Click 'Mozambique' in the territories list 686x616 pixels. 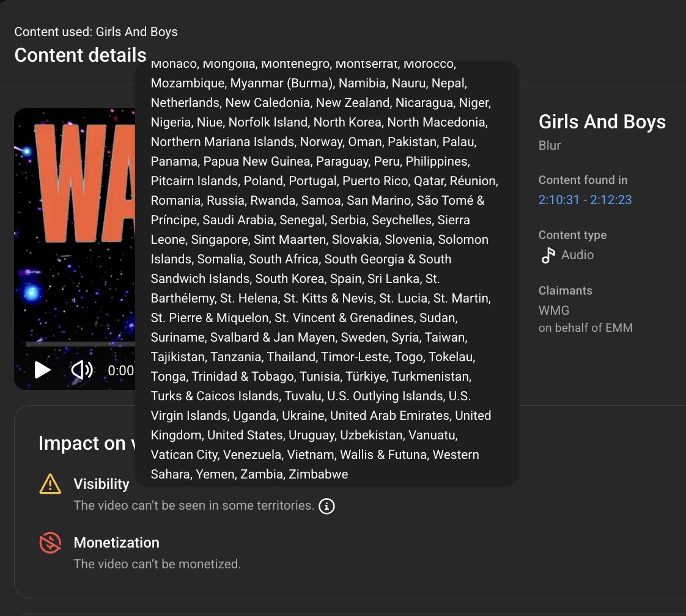pos(188,83)
